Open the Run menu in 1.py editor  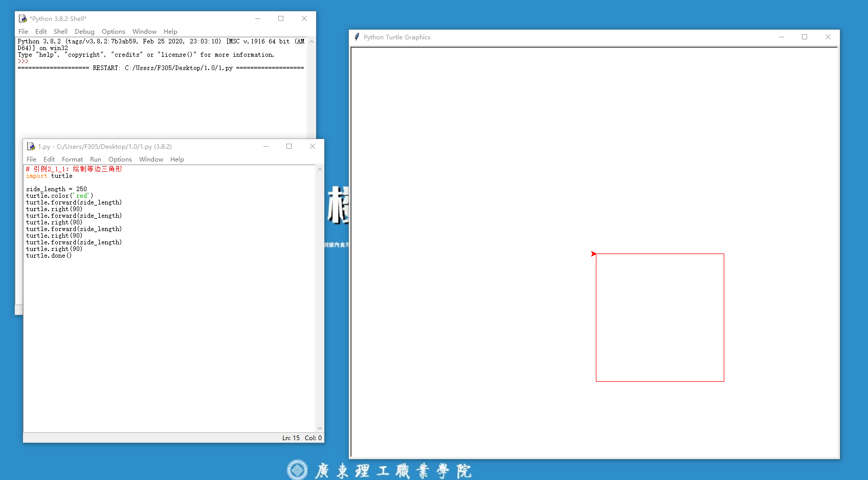[x=96, y=159]
